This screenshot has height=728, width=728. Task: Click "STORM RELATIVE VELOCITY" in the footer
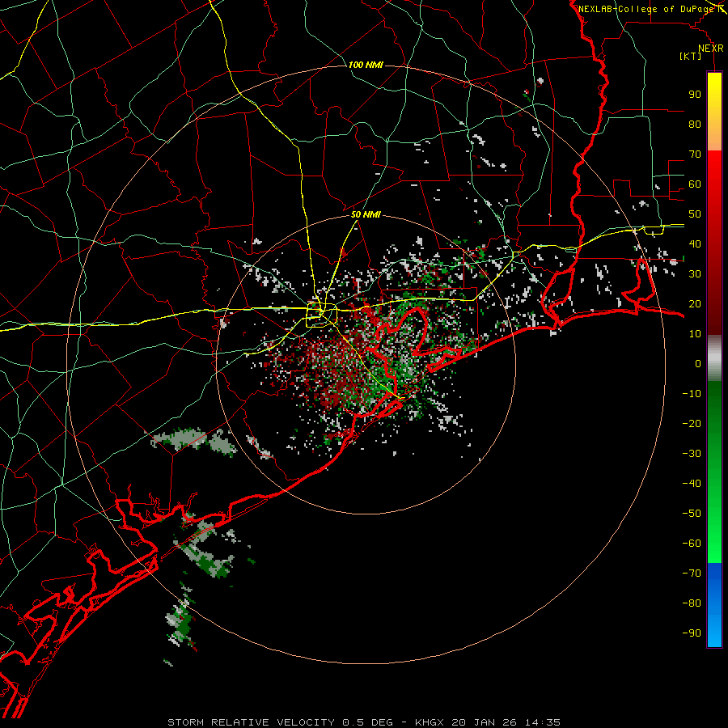click(252, 722)
